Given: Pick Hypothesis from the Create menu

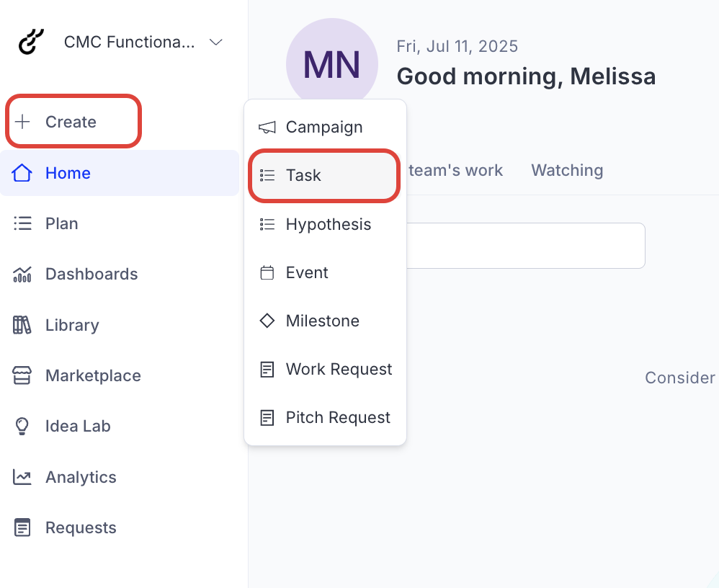Looking at the screenshot, I should tap(328, 224).
